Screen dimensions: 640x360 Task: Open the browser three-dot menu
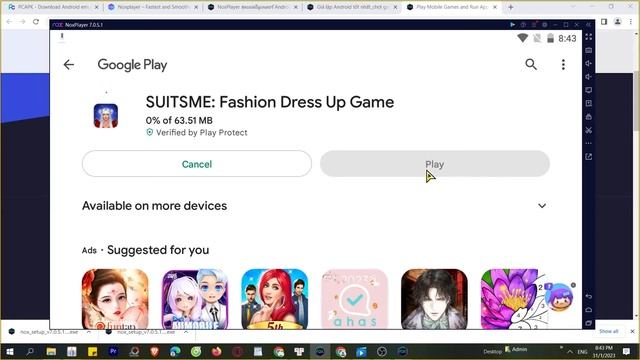[631, 22]
